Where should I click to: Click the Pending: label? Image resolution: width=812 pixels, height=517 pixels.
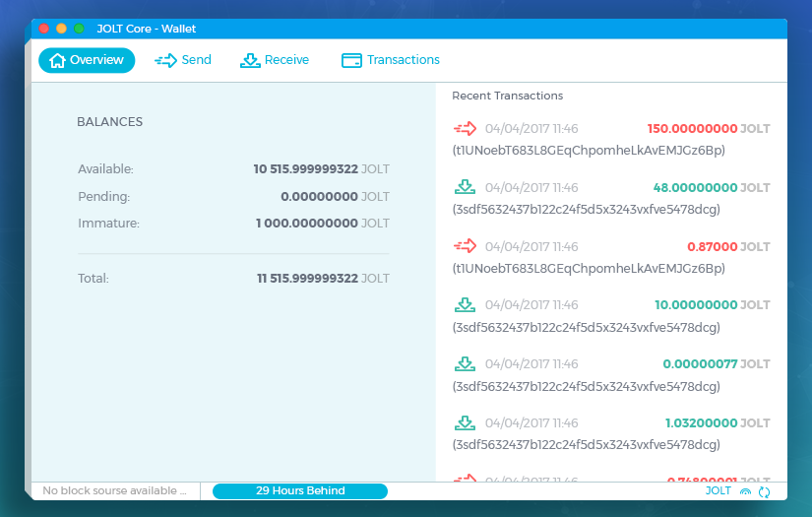pos(104,196)
